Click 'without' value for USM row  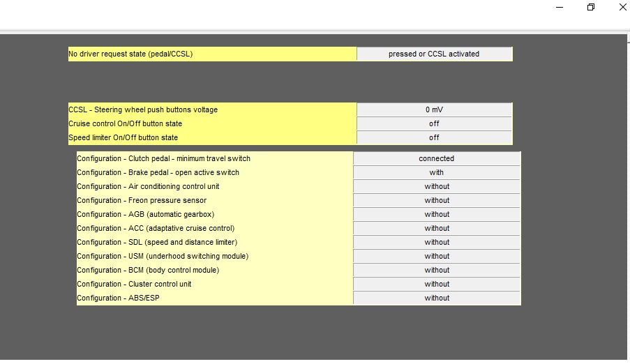click(x=437, y=256)
